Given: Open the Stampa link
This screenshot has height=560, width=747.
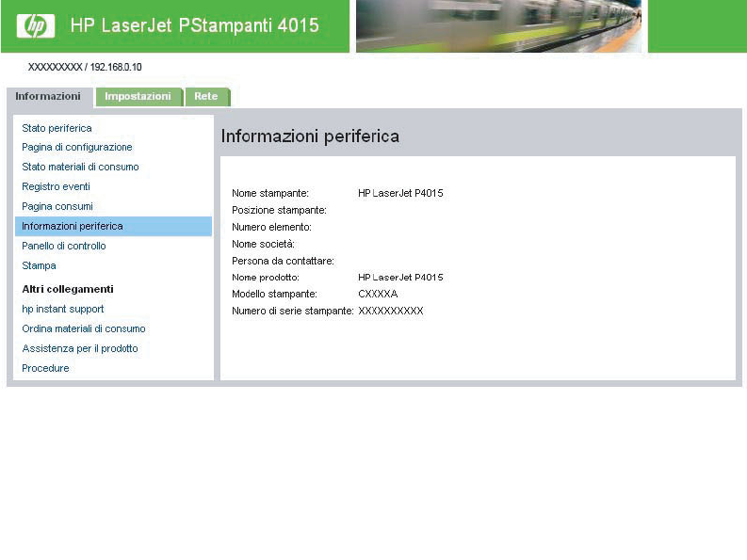Looking at the screenshot, I should (x=39, y=265).
